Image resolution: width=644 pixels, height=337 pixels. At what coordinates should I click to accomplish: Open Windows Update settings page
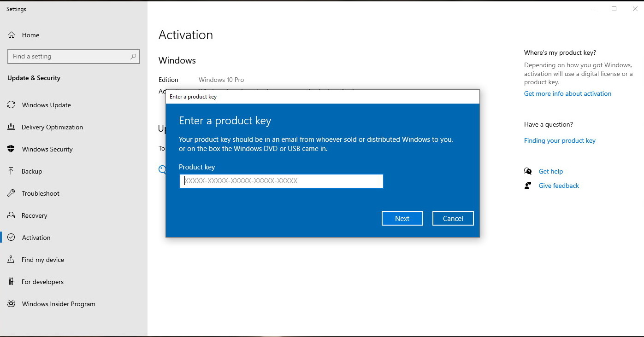point(74,105)
